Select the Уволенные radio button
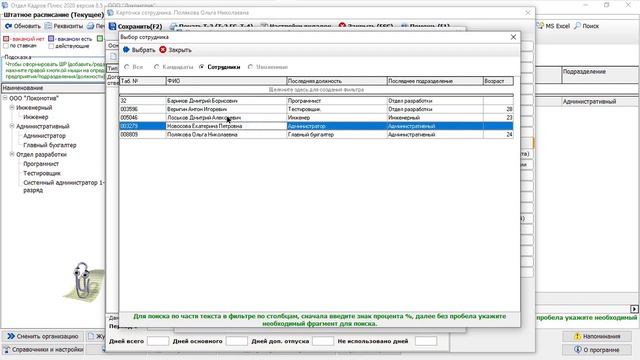The height and width of the screenshot is (360, 640). click(x=251, y=67)
